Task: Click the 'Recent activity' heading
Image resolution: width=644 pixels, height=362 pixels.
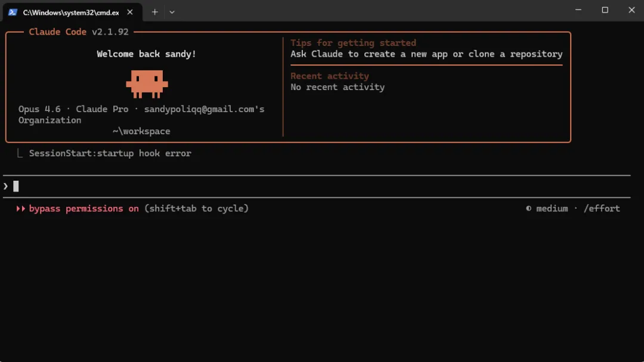Action: click(x=330, y=76)
